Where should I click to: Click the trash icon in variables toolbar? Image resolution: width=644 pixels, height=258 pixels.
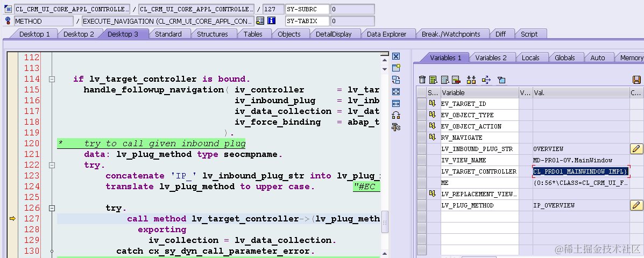pyautogui.click(x=422, y=80)
